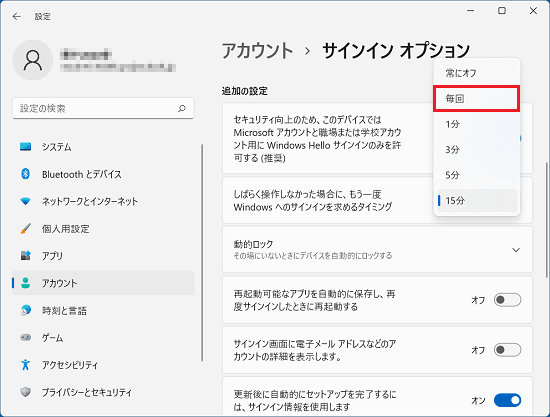Click the アカウント person icon
Screen dimensions: 550x417
point(25,283)
